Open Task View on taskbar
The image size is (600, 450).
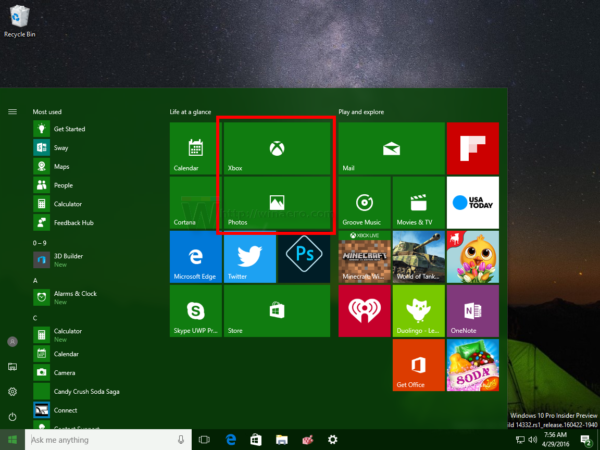click(x=204, y=440)
